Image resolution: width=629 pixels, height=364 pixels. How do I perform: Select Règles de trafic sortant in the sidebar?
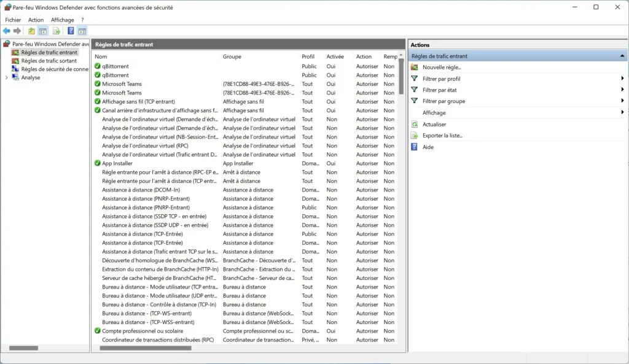pyautogui.click(x=49, y=60)
